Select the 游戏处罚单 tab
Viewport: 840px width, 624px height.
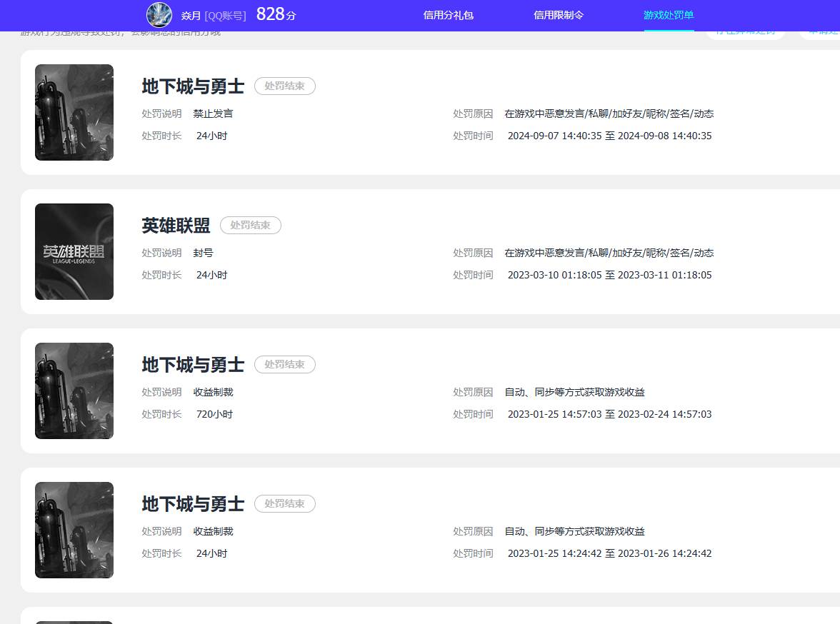(x=668, y=15)
